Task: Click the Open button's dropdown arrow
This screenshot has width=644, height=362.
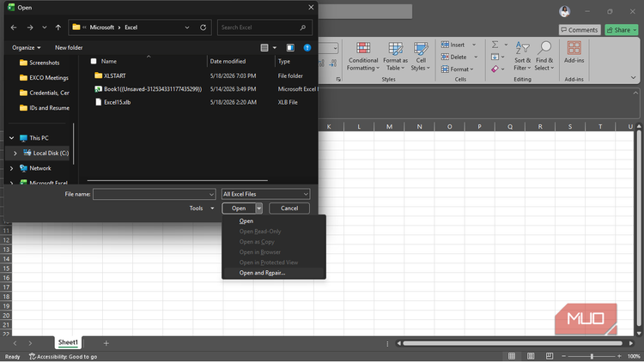Action: 258,208
